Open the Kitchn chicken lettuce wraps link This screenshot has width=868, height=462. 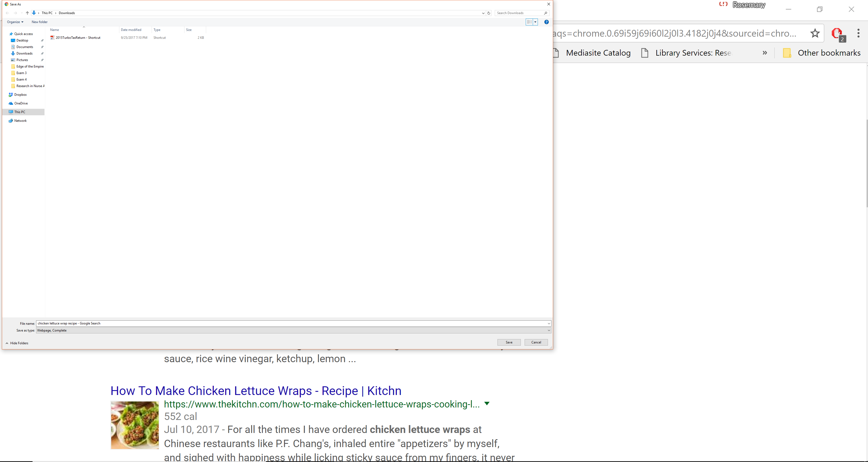pyautogui.click(x=256, y=391)
